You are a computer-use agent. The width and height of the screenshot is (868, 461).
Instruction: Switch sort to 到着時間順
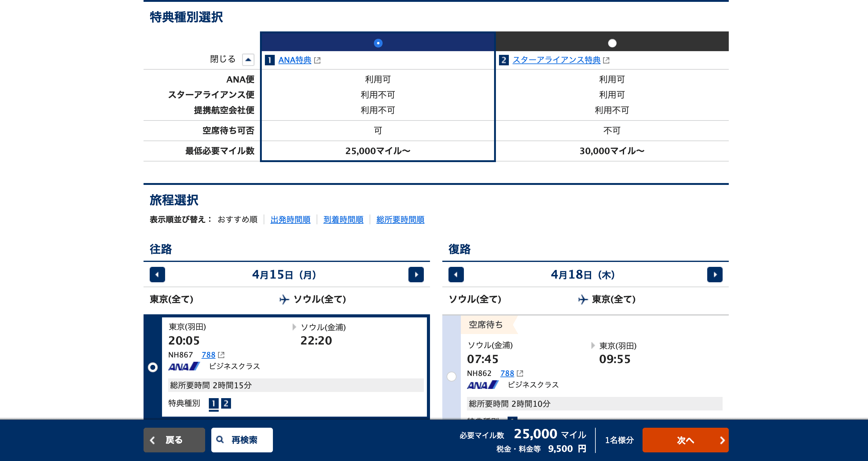click(x=343, y=219)
